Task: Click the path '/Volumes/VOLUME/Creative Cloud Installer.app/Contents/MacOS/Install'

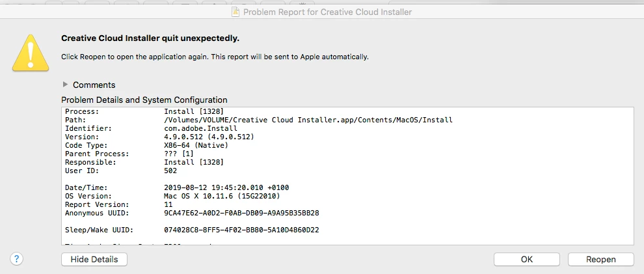Action: [x=308, y=120]
